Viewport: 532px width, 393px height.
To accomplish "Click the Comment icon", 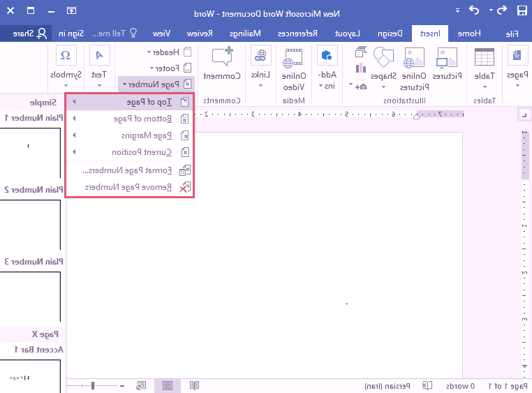I will (223, 57).
